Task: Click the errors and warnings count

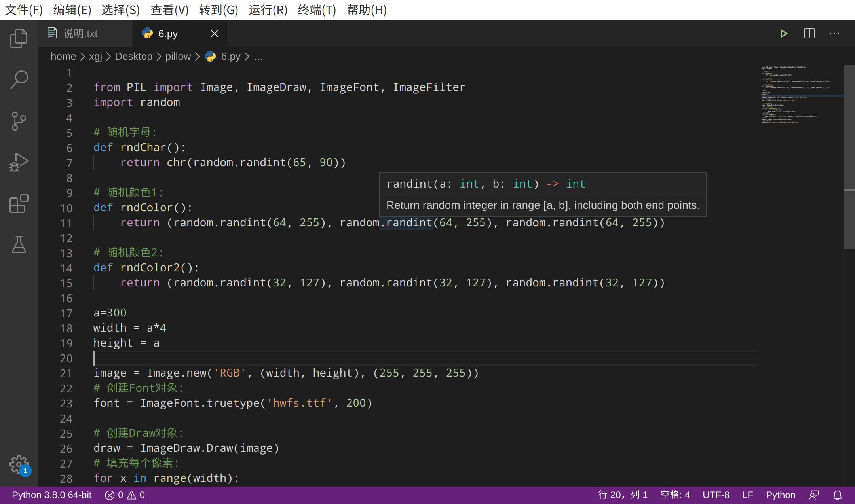Action: tap(125, 495)
